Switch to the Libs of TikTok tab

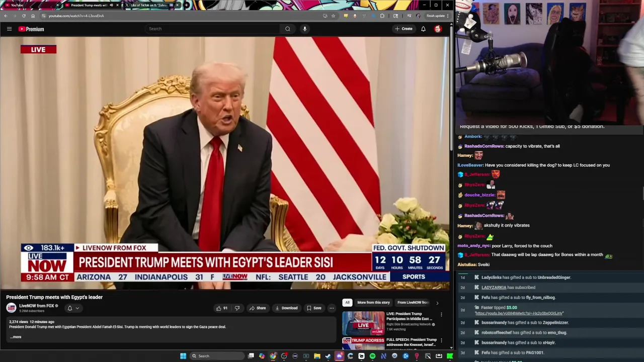[x=151, y=5]
